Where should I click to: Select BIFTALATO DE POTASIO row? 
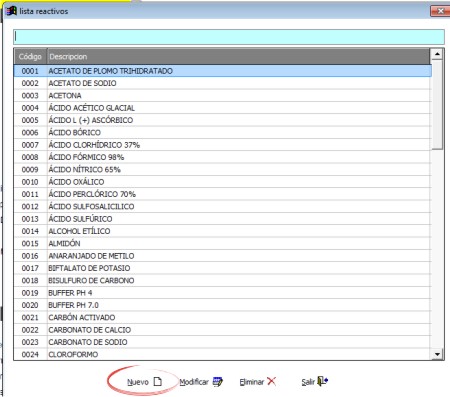(222, 268)
